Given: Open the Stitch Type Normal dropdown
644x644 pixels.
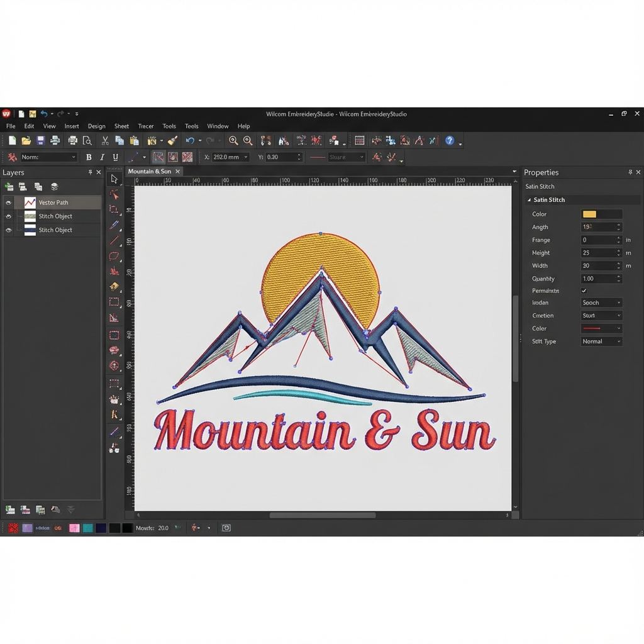Looking at the screenshot, I should [x=601, y=341].
